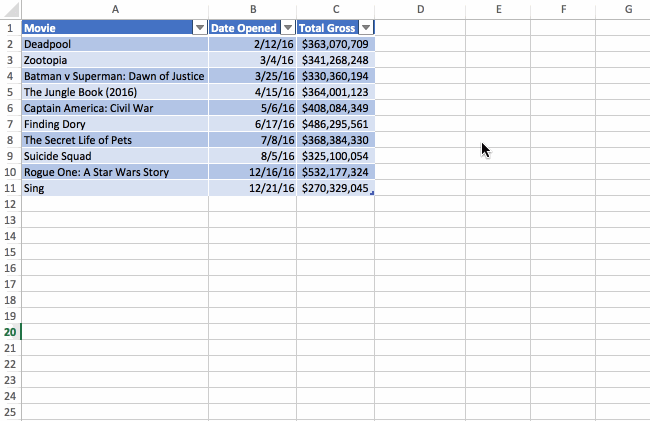Select the 12/21/16 date cell
Screen dimensions: 650x421
[252, 188]
